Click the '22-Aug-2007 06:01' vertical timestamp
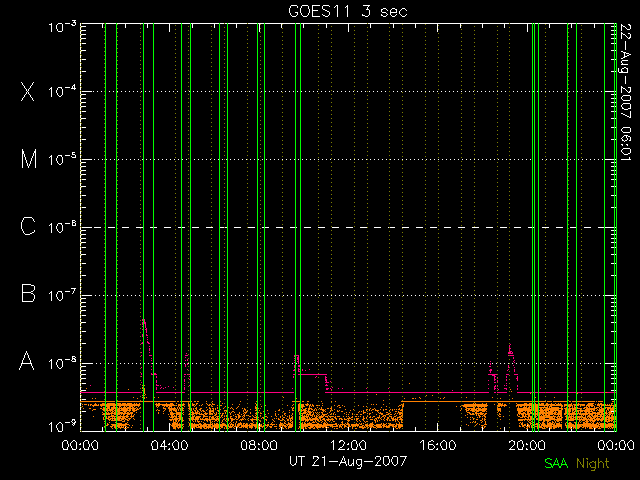Screen dimensions: 640x480 point(626,92)
